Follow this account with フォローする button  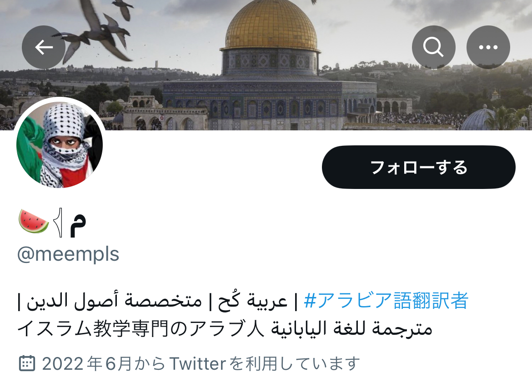[419, 167]
